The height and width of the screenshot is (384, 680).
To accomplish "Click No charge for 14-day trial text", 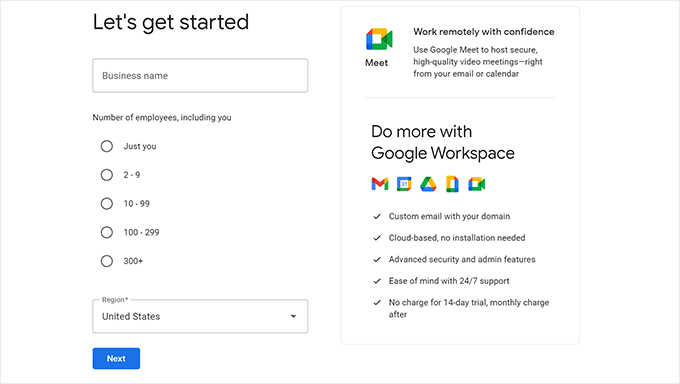I will (469, 308).
